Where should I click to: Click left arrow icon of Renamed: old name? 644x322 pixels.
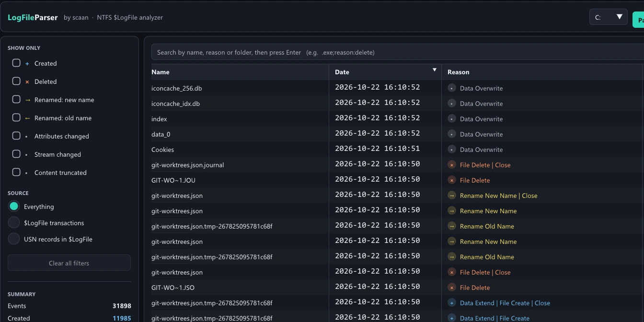pos(27,118)
